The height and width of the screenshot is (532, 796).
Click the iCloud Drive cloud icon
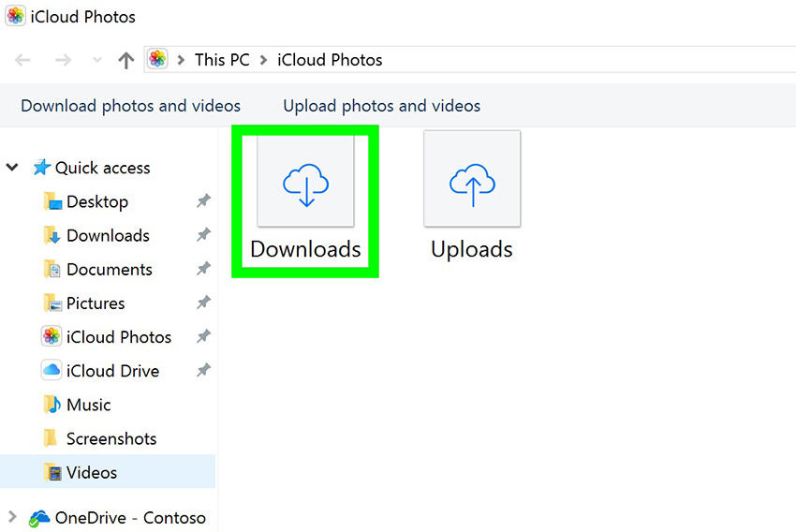click(x=52, y=370)
